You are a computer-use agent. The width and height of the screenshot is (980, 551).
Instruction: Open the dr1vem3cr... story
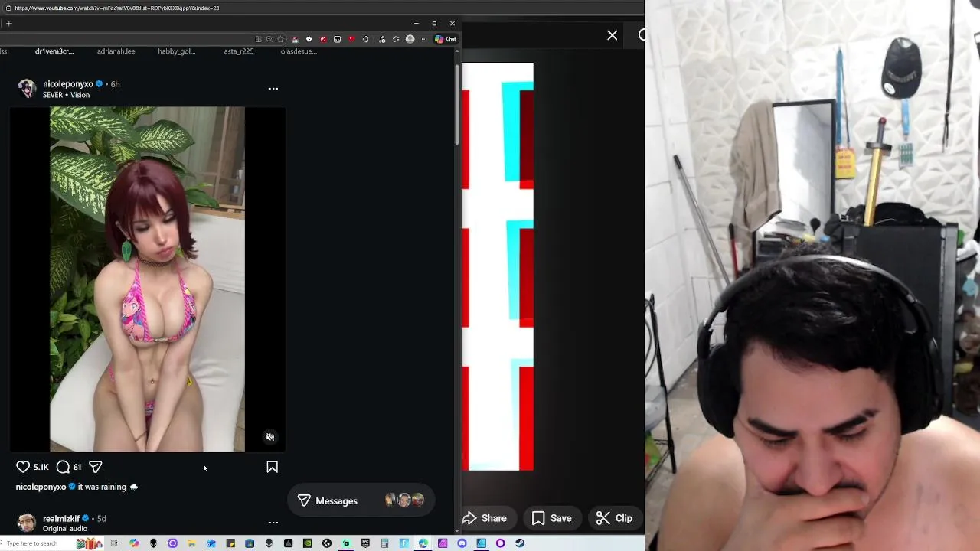click(x=54, y=51)
